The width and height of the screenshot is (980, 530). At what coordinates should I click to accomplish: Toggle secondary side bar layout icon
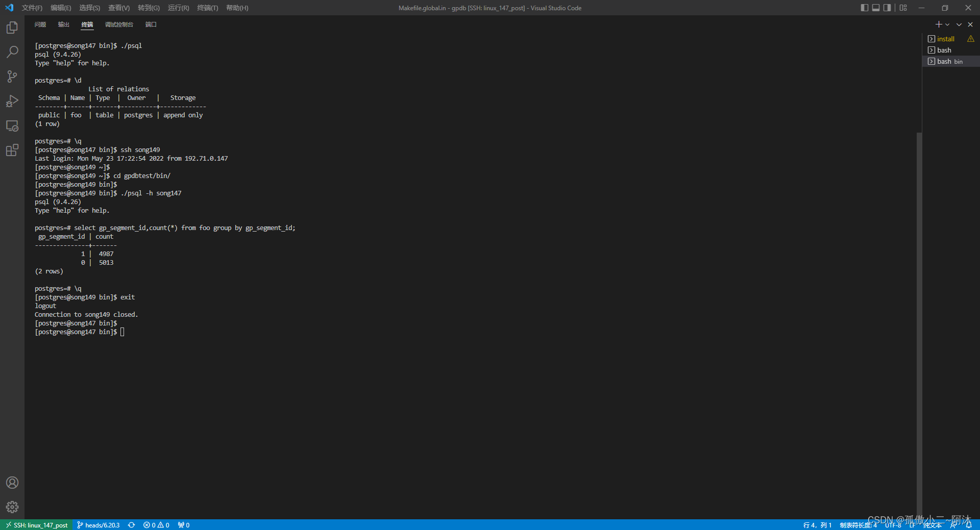(887, 8)
